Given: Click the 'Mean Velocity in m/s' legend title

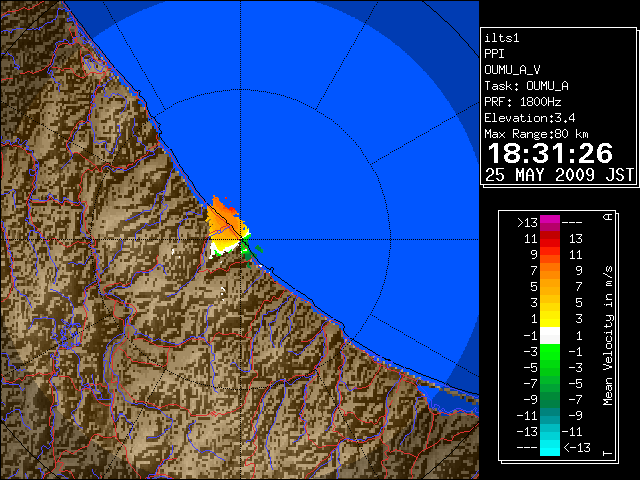Looking at the screenshot, I should [x=608, y=335].
